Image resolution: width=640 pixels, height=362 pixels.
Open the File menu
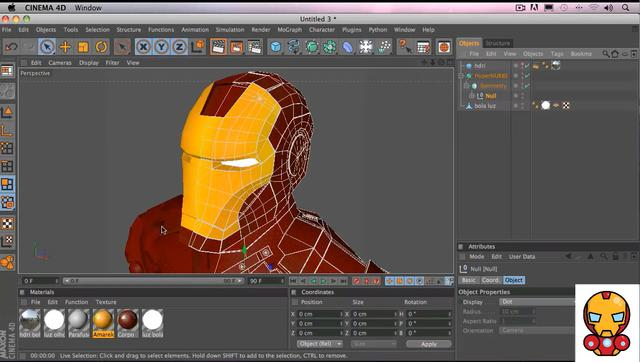7,30
